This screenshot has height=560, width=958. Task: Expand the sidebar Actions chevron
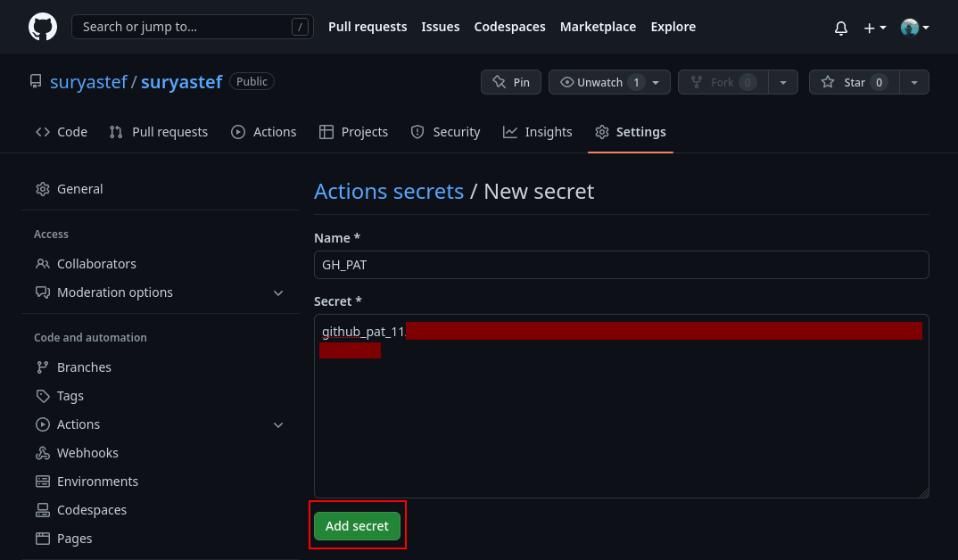coord(278,425)
